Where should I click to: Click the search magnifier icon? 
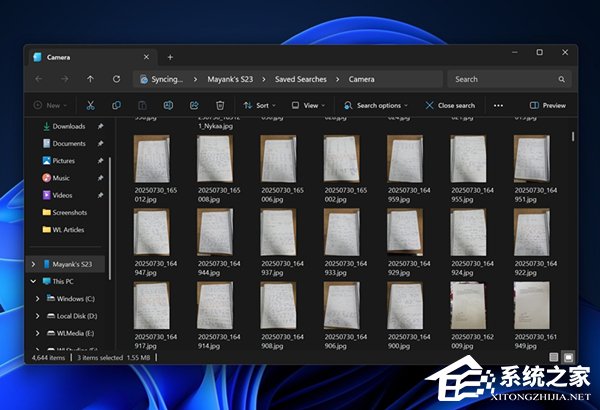coord(561,79)
